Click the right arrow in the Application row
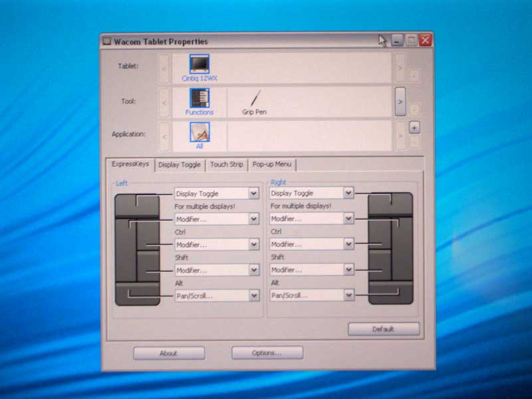 [401, 136]
